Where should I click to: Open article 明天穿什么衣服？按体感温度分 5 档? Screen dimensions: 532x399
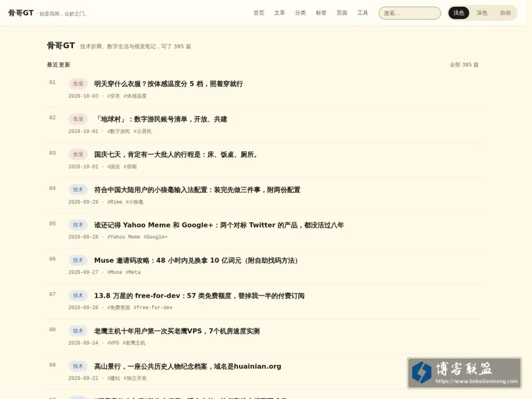(168, 84)
